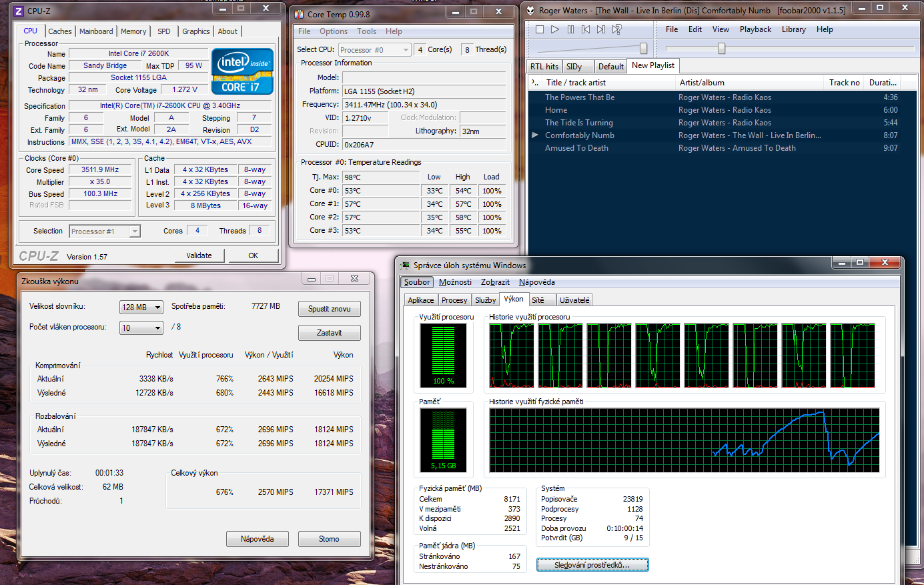Viewport: 924px width, 585px height.
Task: Open the Počet vláken procesoru dropdown
Action: [141, 328]
